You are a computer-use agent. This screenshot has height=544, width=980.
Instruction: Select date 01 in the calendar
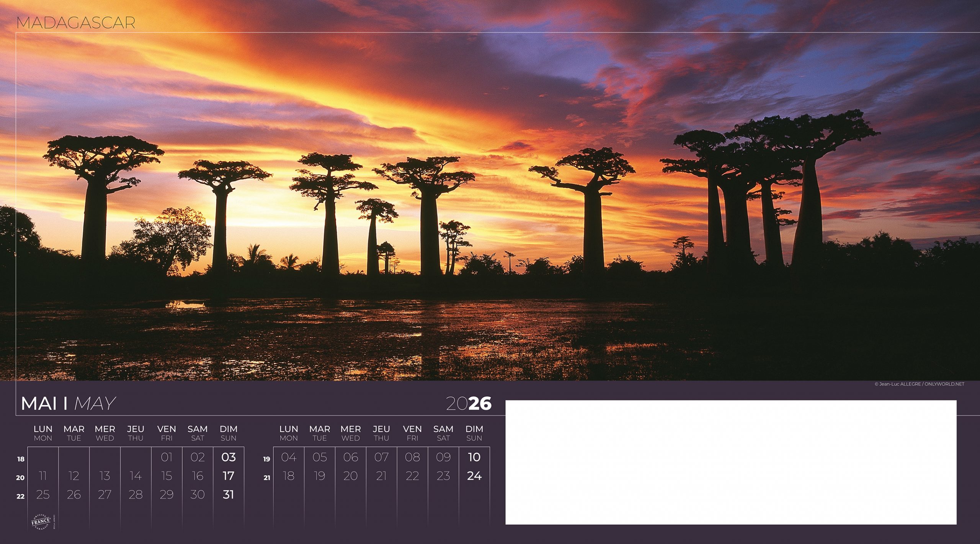(x=167, y=457)
